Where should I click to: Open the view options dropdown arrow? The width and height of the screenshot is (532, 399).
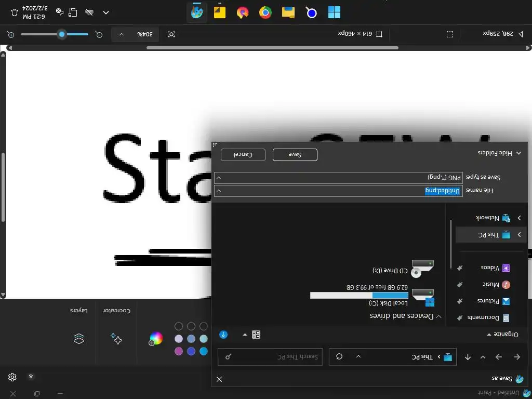click(x=245, y=335)
